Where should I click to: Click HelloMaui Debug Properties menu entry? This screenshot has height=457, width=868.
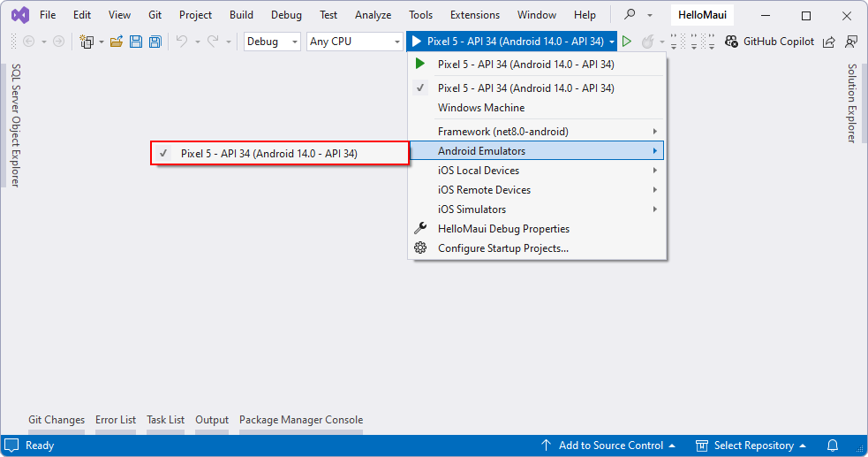[503, 229]
